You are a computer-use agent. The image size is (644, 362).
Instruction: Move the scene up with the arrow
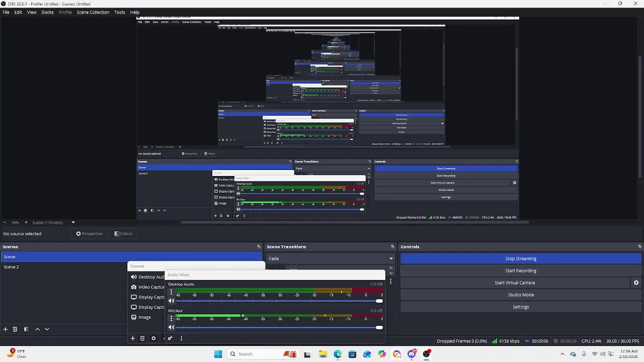[37, 329]
